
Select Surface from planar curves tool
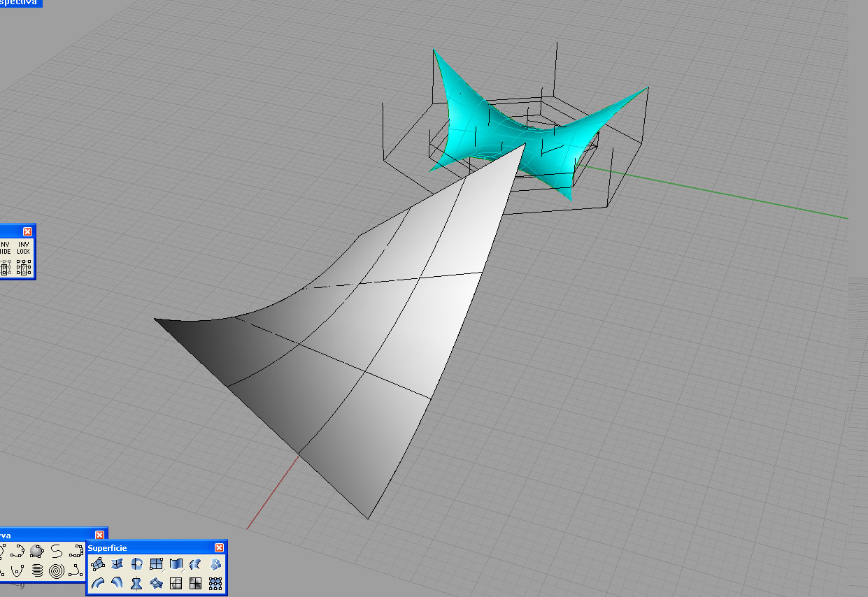[x=137, y=564]
